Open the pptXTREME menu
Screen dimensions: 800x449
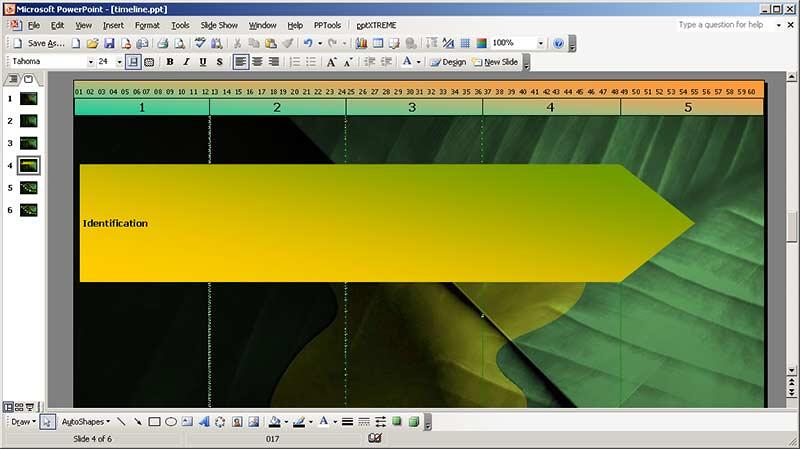(x=375, y=25)
